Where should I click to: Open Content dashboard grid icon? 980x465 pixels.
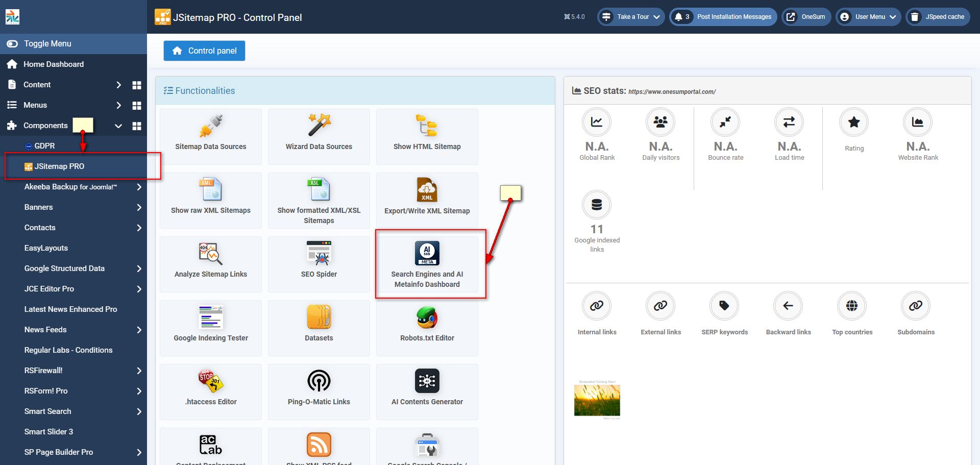coord(137,85)
